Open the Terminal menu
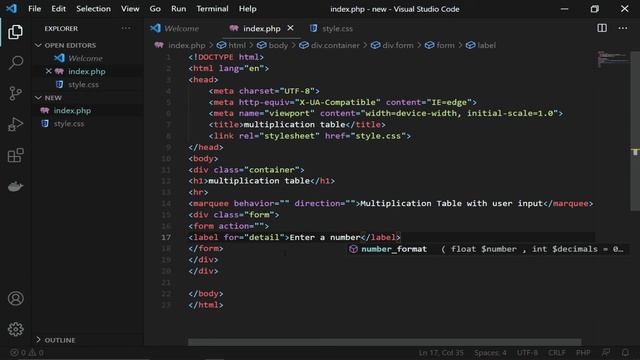Screen dimensions: 640x360 tap(212, 9)
